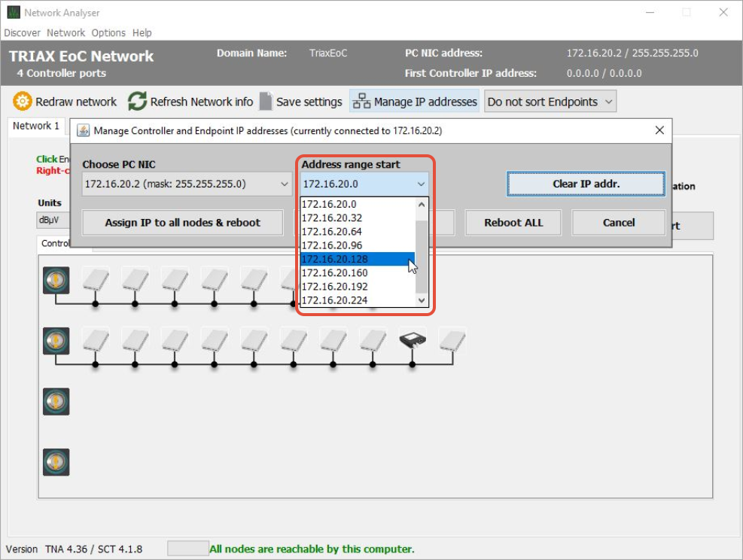The height and width of the screenshot is (560, 743).
Task: Select the second controller port icon
Action: (56, 341)
